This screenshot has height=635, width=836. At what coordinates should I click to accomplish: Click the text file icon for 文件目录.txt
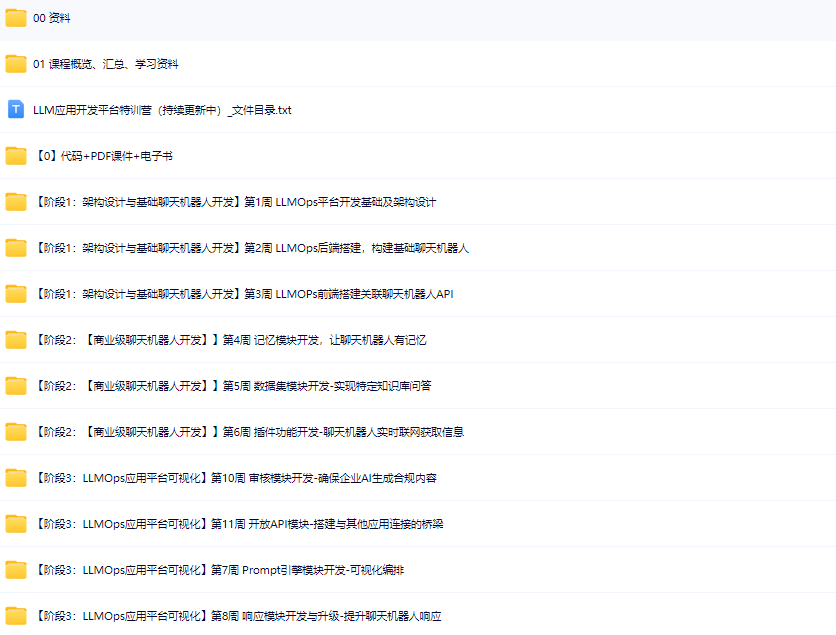16,110
